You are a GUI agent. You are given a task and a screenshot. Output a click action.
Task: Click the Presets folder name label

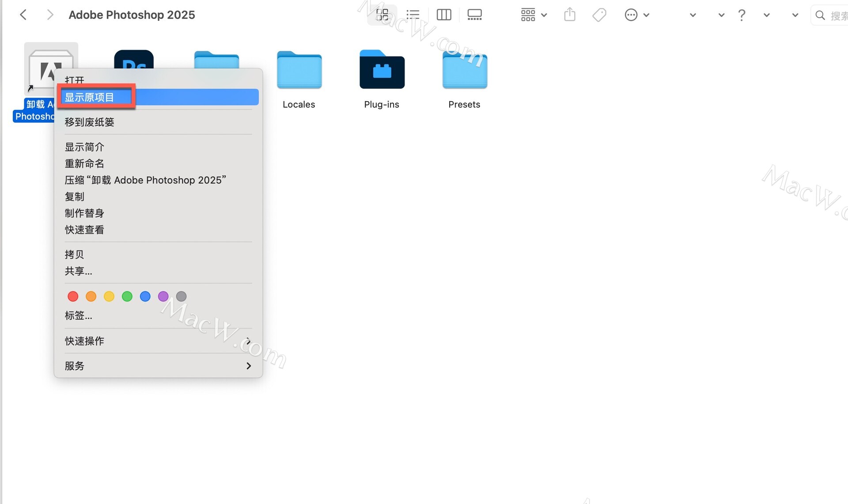(464, 104)
